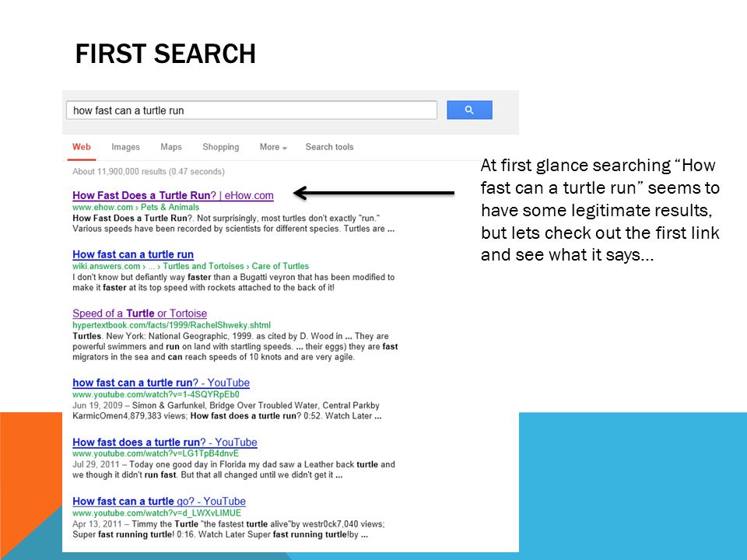Image resolution: width=747 pixels, height=560 pixels.
Task: Click the www.ehow.com Pets & Animals breadcrumb
Action: click(x=135, y=207)
